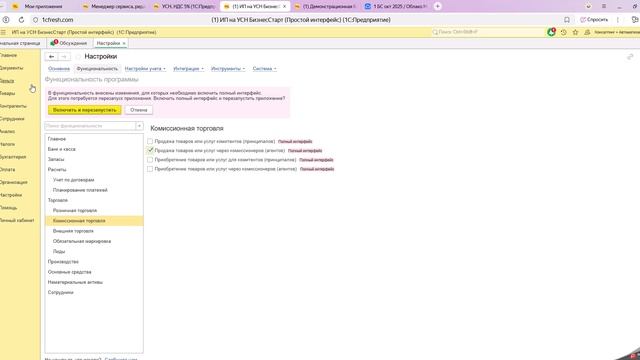Image resolution: width=640 pixels, height=360 pixels.
Task: Open Обсуждения tab with chat icon
Action: (x=69, y=43)
